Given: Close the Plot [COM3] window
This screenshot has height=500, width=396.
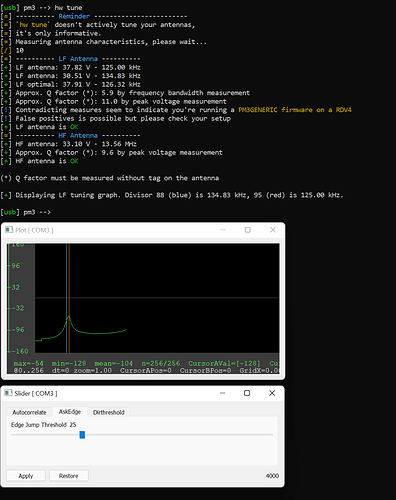Looking at the screenshot, I should tap(273, 230).
